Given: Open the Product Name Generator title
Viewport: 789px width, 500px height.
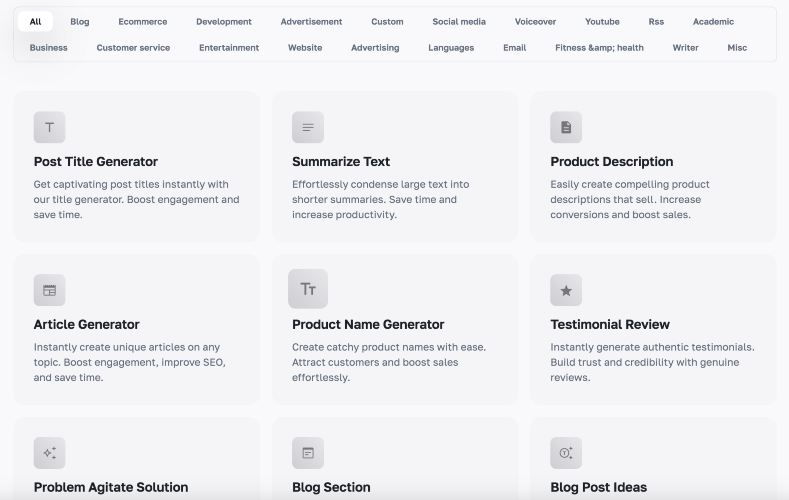Looking at the screenshot, I should 368,324.
